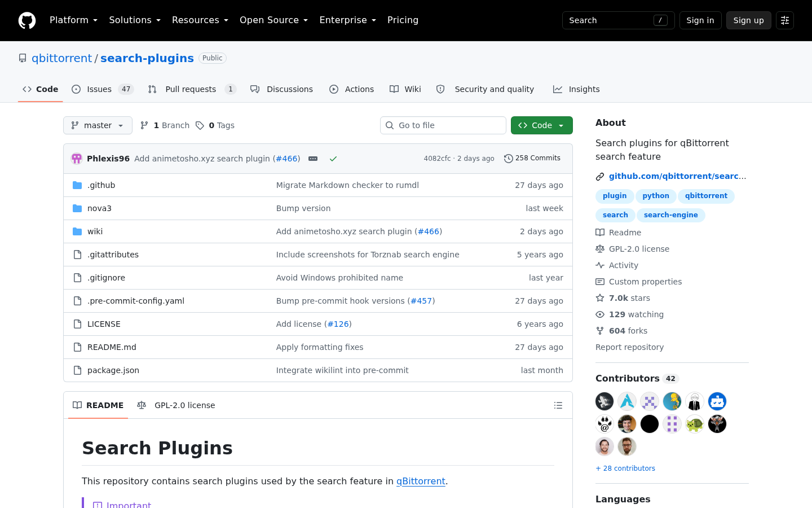Image resolution: width=812 pixels, height=508 pixels.
Task: Open the qbittorrent owner link
Action: tap(61, 58)
